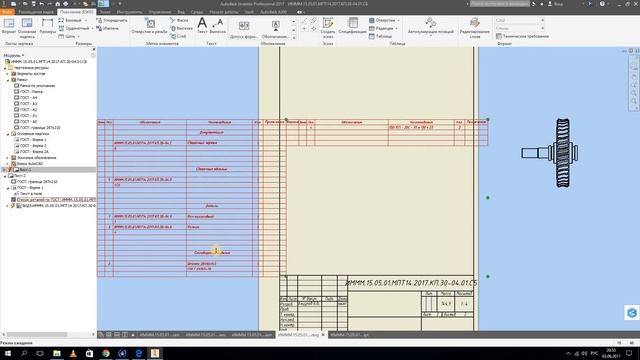The height and width of the screenshot is (360, 640).
Task: Select the Фаска chamfer note tool
Action: 179,20
